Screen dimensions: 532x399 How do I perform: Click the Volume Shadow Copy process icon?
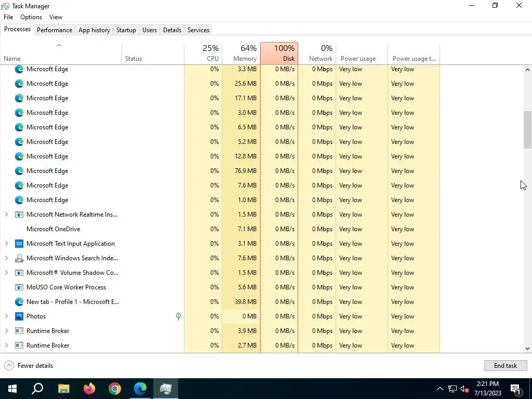pyautogui.click(x=19, y=273)
